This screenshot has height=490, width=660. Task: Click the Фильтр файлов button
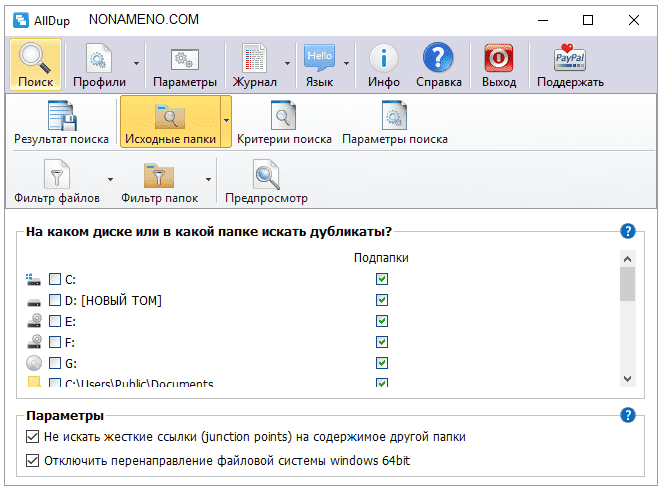tap(57, 182)
